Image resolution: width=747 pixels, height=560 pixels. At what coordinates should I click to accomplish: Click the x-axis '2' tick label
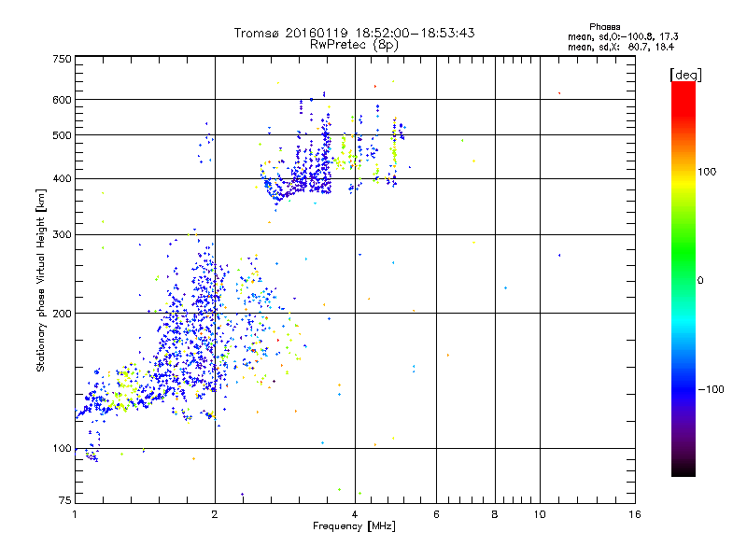tap(215, 514)
